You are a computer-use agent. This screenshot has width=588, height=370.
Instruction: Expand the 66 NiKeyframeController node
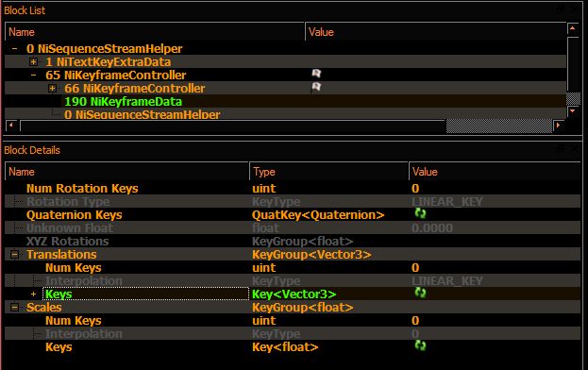click(52, 89)
